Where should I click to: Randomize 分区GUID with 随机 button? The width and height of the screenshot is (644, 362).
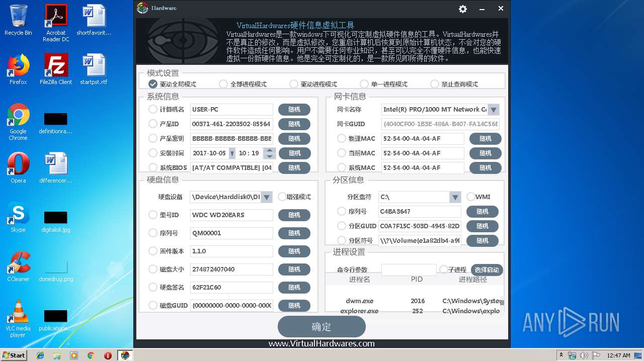[482, 226]
